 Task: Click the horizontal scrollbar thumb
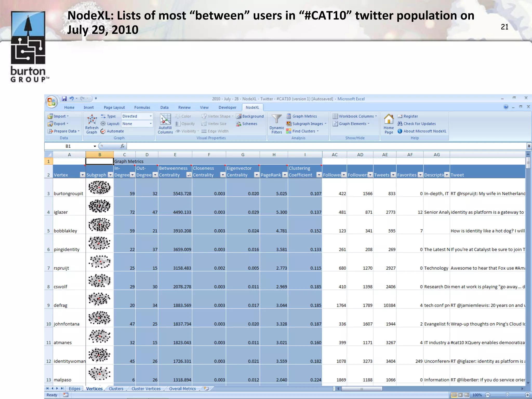click(x=362, y=389)
